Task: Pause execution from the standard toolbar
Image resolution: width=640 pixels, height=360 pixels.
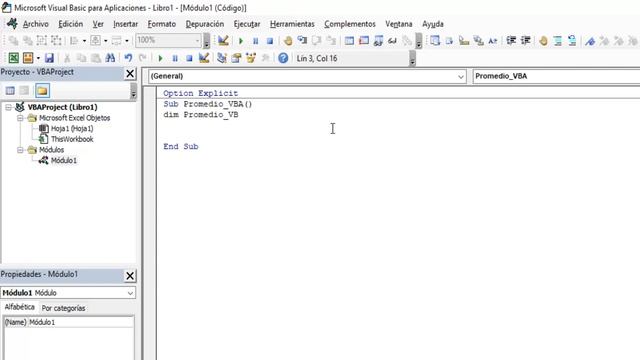Action: 175,58
